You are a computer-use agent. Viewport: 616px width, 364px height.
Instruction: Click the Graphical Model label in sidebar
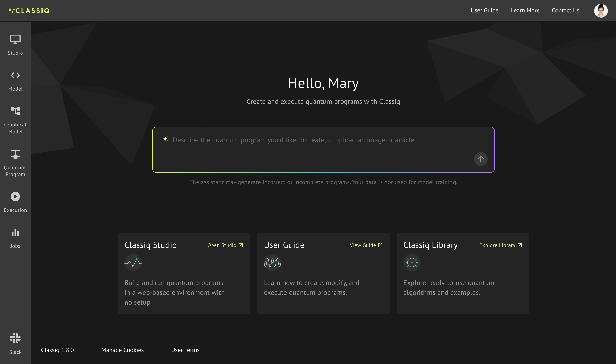[x=15, y=128]
